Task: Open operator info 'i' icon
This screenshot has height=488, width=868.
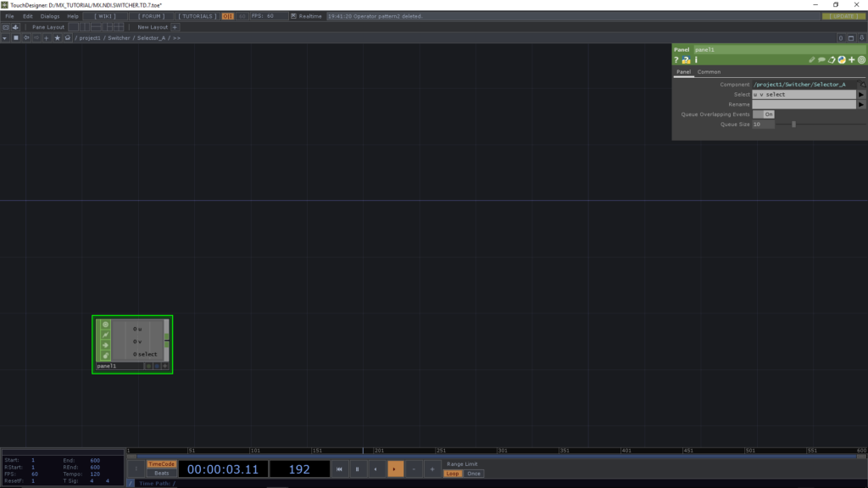Action: (696, 60)
